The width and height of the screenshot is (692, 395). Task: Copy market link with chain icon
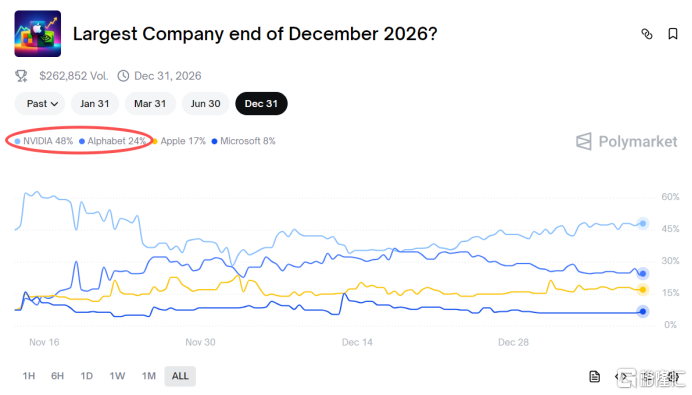[x=647, y=34]
